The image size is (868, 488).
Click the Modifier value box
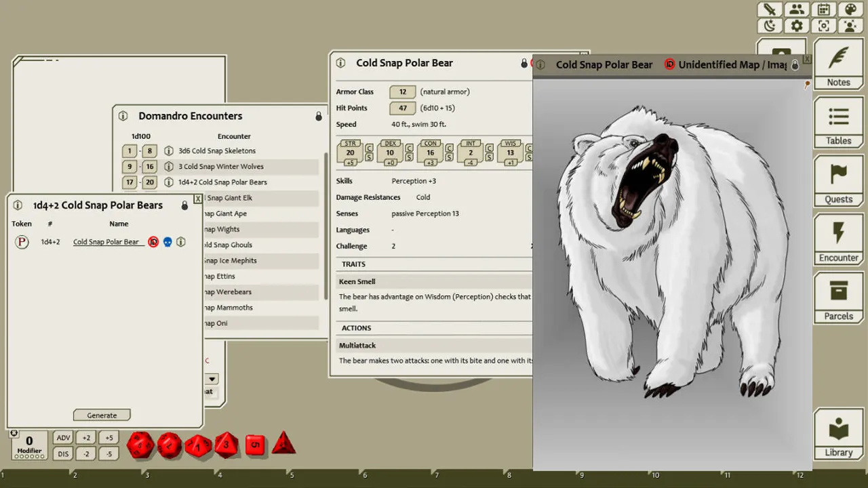(x=29, y=445)
